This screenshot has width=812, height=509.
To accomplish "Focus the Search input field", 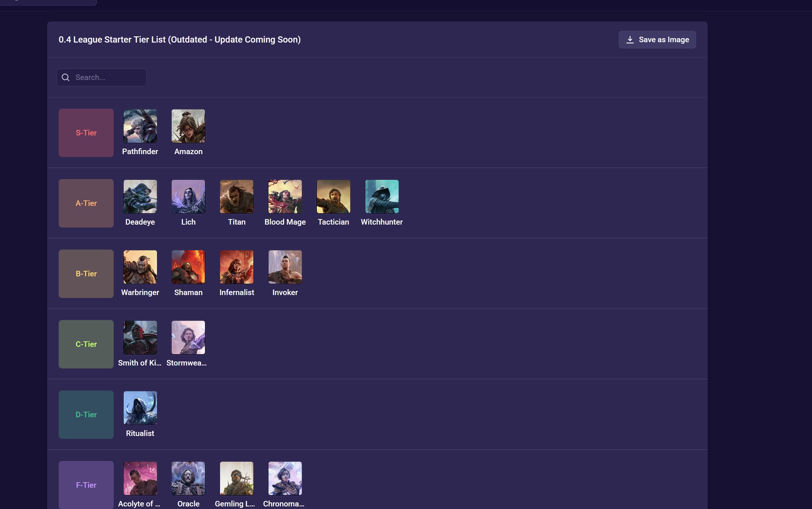I will pos(102,77).
